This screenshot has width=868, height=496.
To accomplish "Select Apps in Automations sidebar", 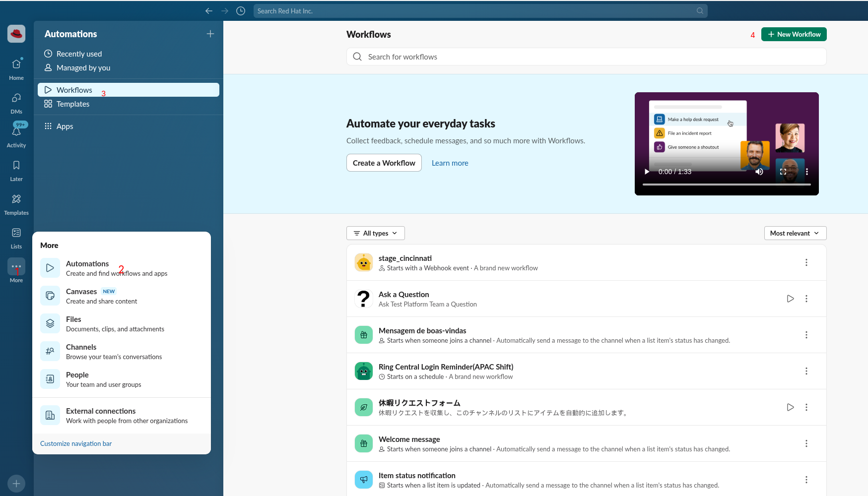I will click(129, 126).
